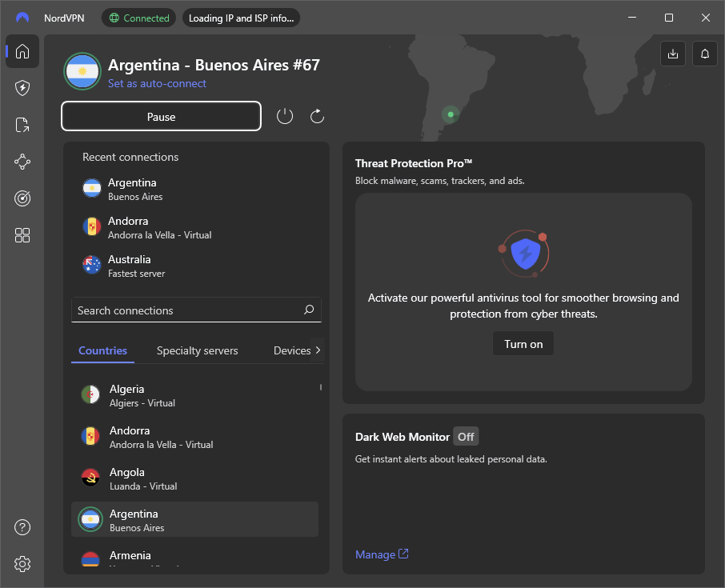Image resolution: width=725 pixels, height=588 pixels.
Task: Click the search magnifier icon
Action: (x=309, y=310)
